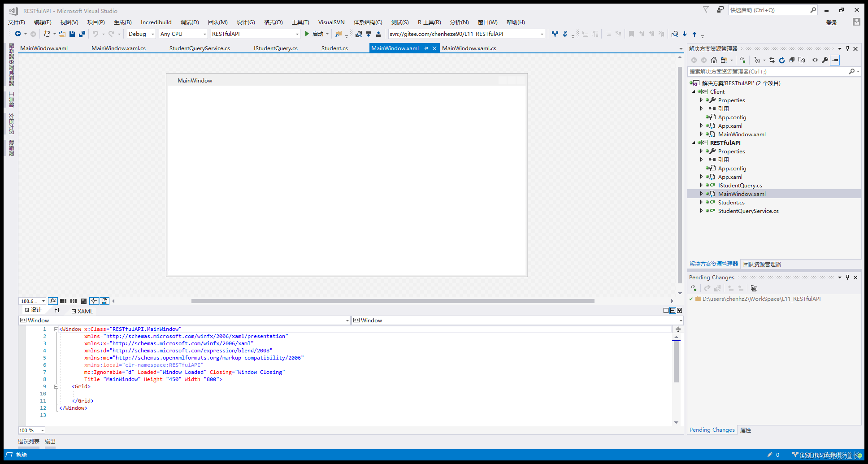This screenshot has width=868, height=464.
Task: Click the blue up-arrow previous result icon
Action: point(694,34)
